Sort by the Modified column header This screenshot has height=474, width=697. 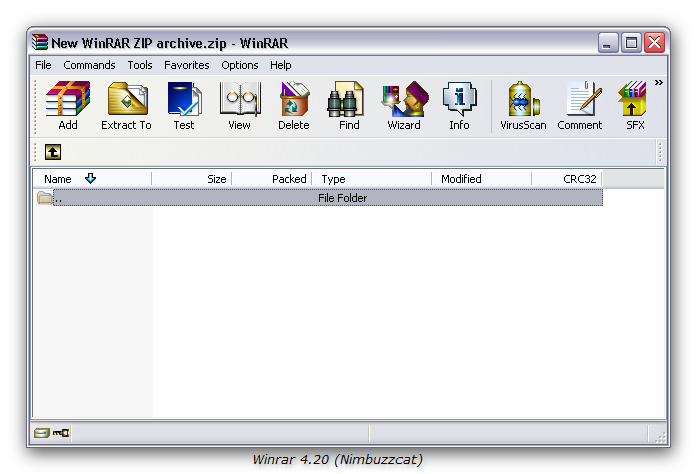tap(481, 179)
